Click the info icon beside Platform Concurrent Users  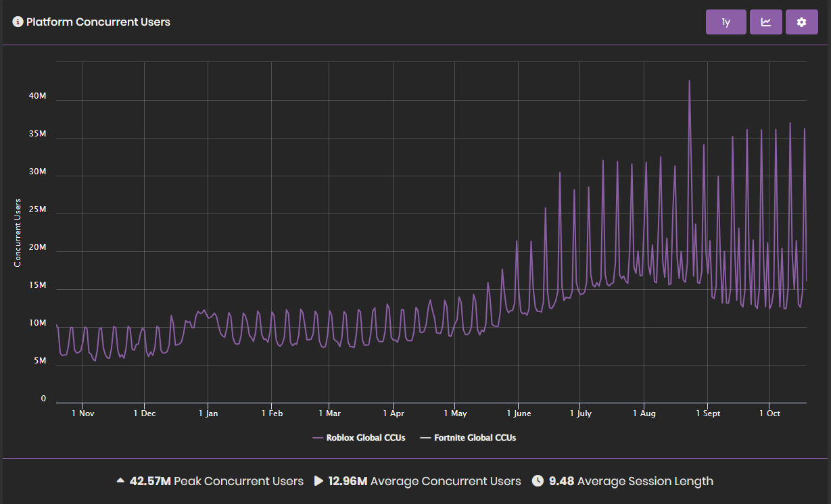tap(18, 22)
